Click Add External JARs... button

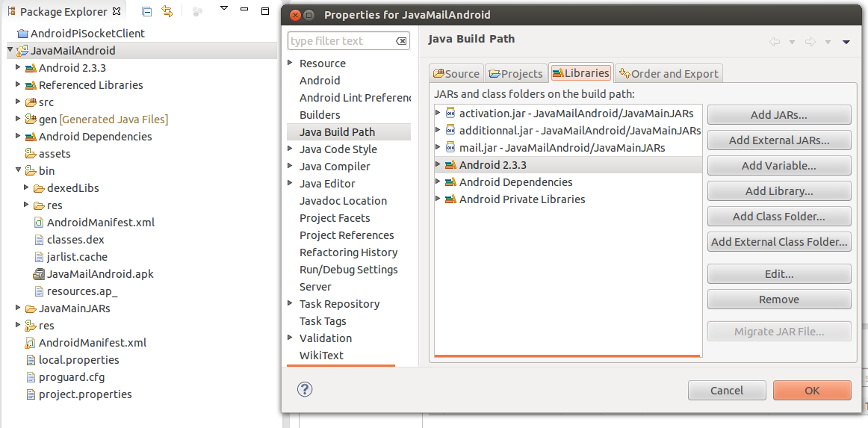coord(779,140)
